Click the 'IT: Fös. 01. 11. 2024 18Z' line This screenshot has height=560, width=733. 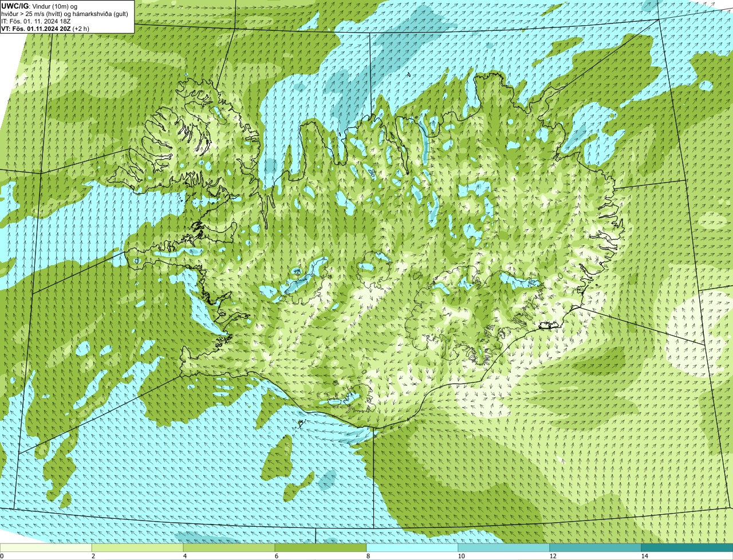point(36,21)
